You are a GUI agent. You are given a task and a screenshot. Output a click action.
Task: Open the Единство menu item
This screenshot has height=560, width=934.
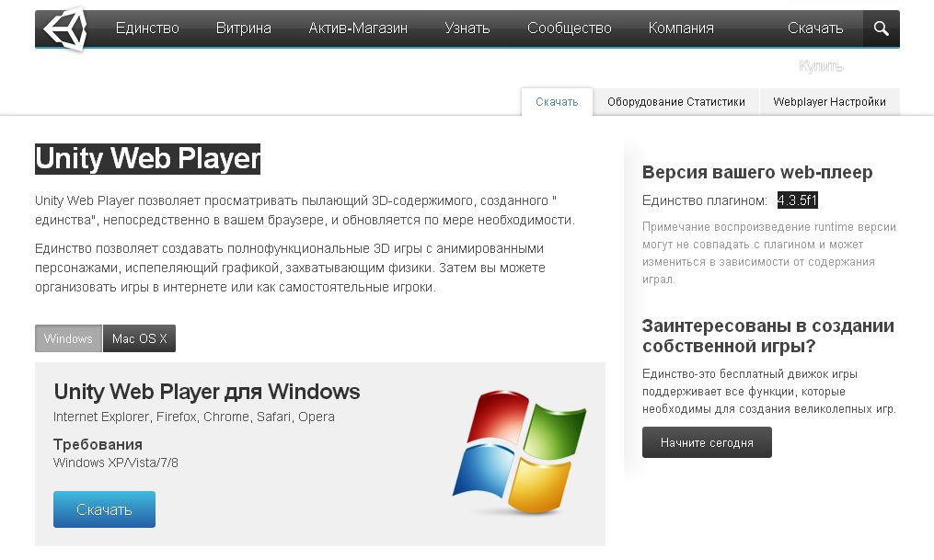pos(147,28)
